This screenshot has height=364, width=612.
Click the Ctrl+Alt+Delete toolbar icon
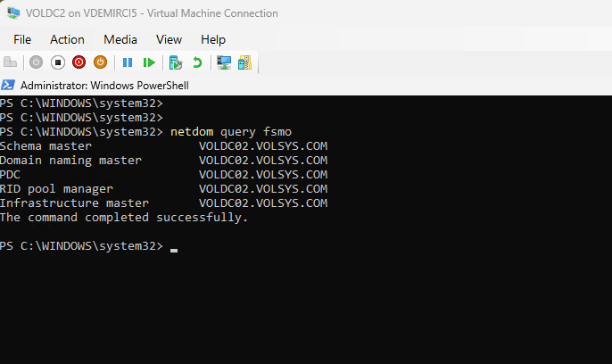click(11, 62)
